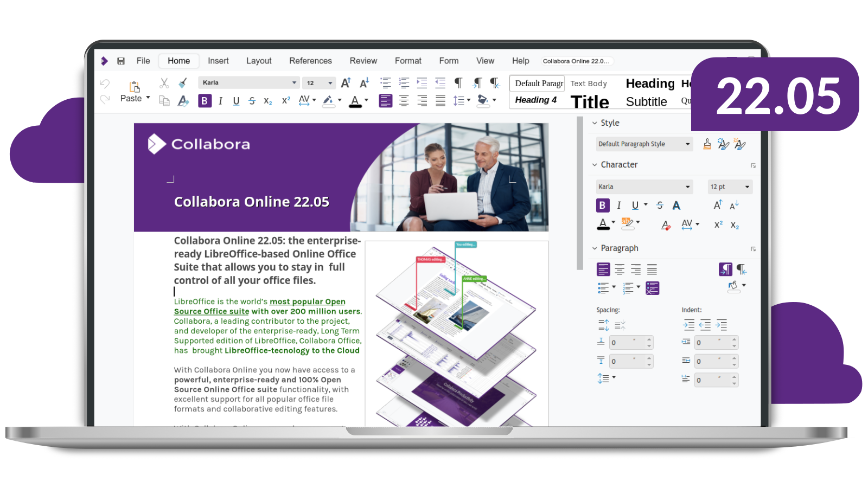Screen dimensions: 868x488
Task: Decrease paragraph indent in toolbar
Action: (440, 83)
